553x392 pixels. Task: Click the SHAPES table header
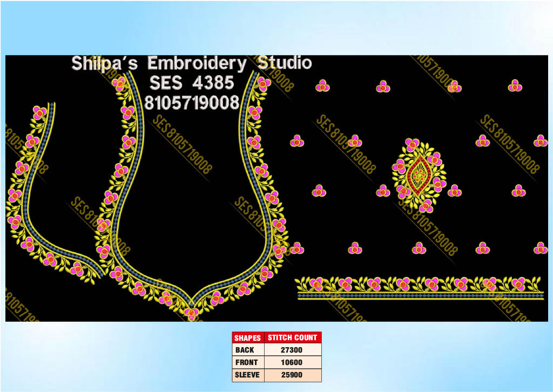(x=248, y=337)
